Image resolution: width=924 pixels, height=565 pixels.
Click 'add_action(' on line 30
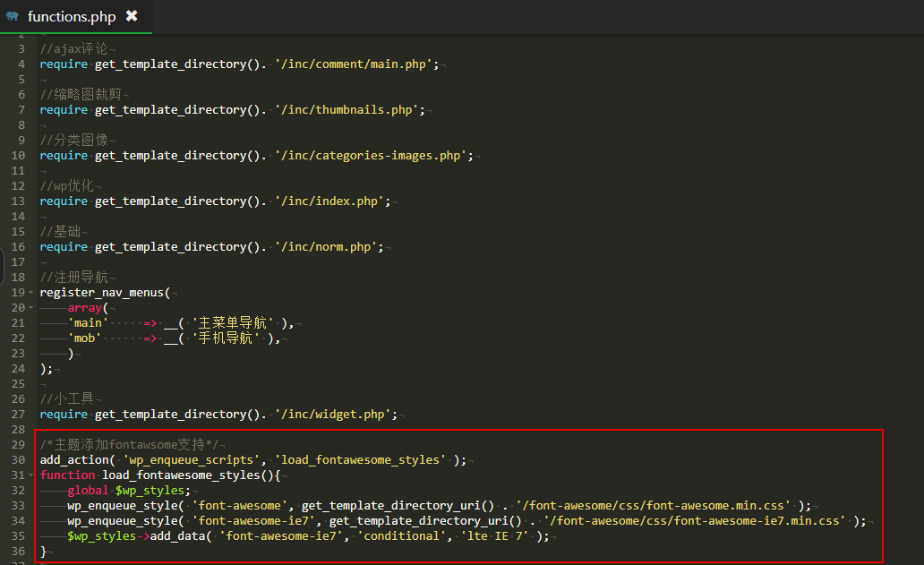point(77,459)
